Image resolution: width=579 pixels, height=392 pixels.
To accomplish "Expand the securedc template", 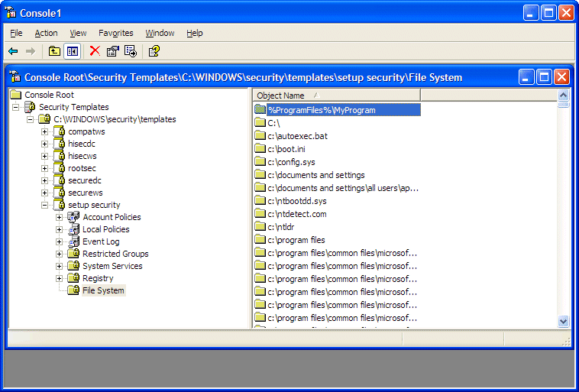I will point(44,180).
